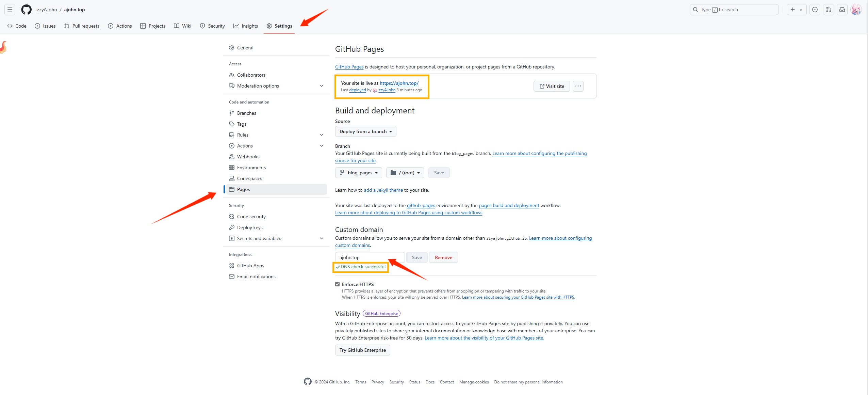Toggle the Enforce HTTPS checkbox
The image size is (868, 395).
tap(337, 284)
